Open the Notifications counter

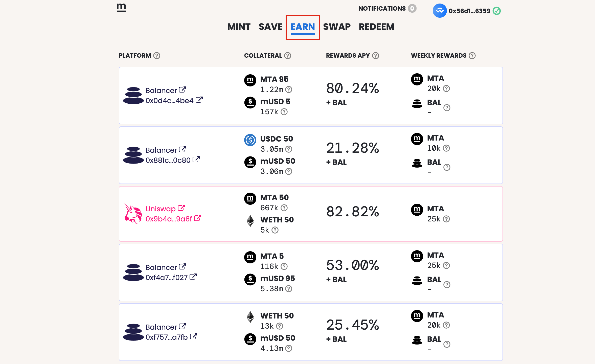(412, 8)
